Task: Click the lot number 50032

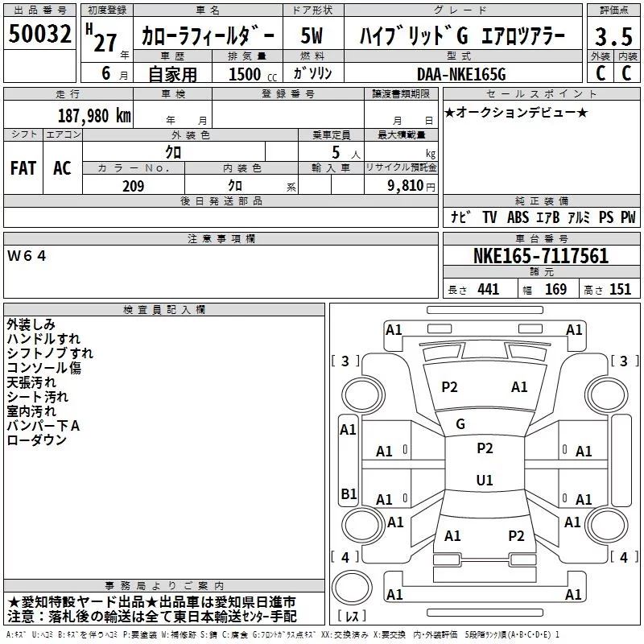Action: click(x=39, y=34)
